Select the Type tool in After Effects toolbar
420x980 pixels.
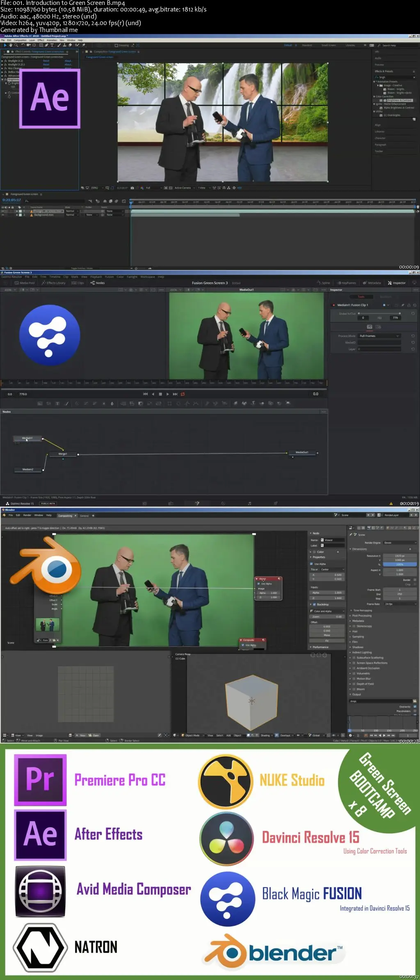coord(52,45)
